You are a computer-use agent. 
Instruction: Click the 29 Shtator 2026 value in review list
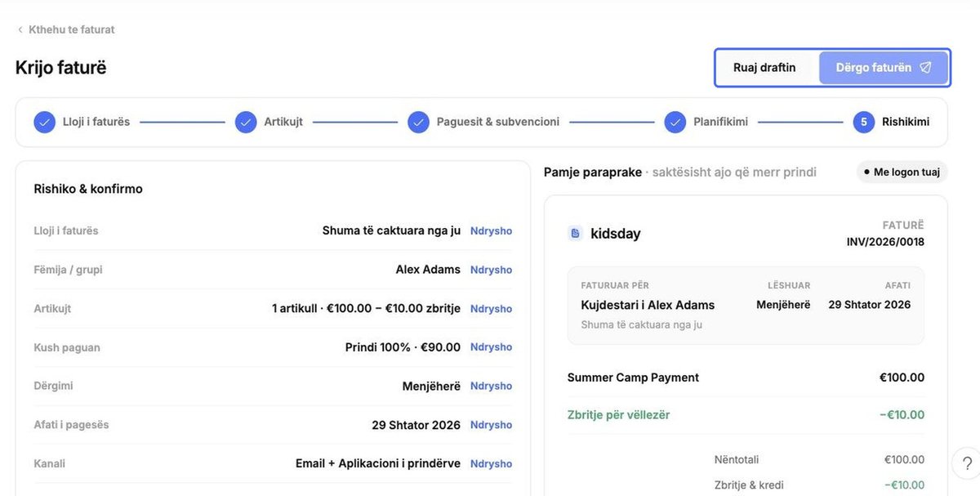click(416, 425)
